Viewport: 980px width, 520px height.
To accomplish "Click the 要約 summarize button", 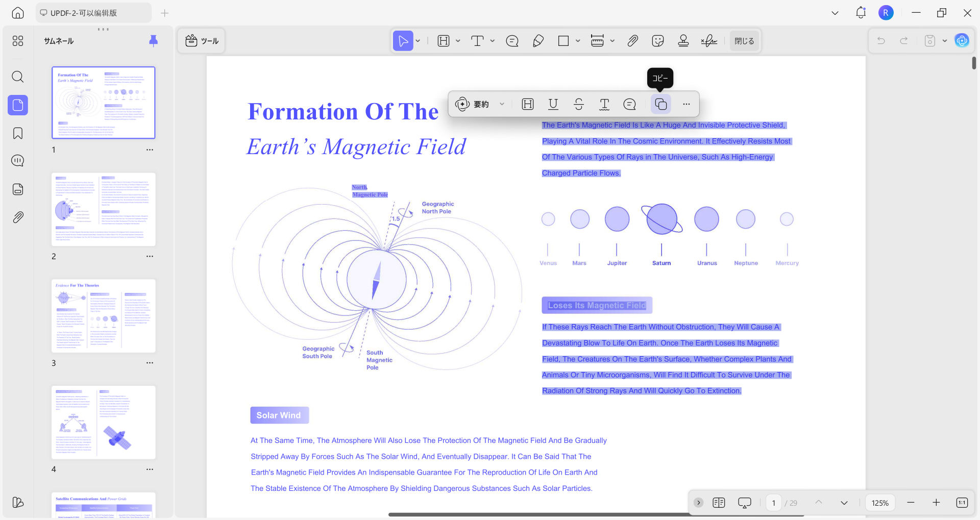I will (472, 104).
